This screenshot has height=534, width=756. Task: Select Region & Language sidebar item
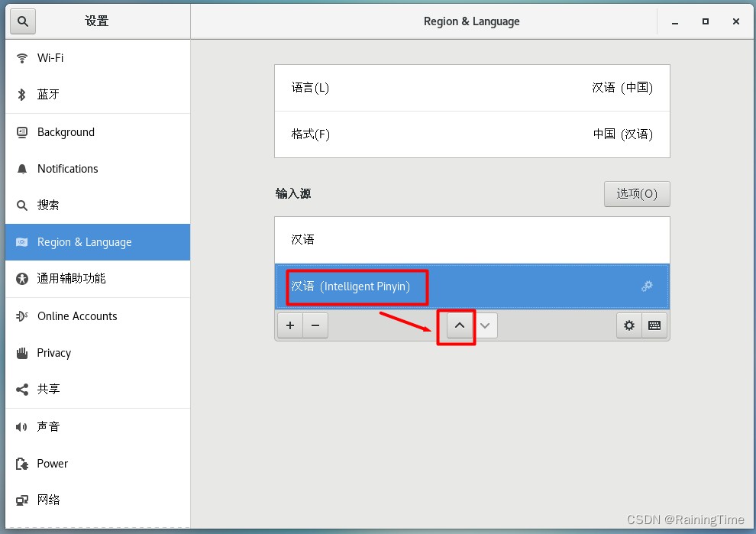click(x=98, y=242)
